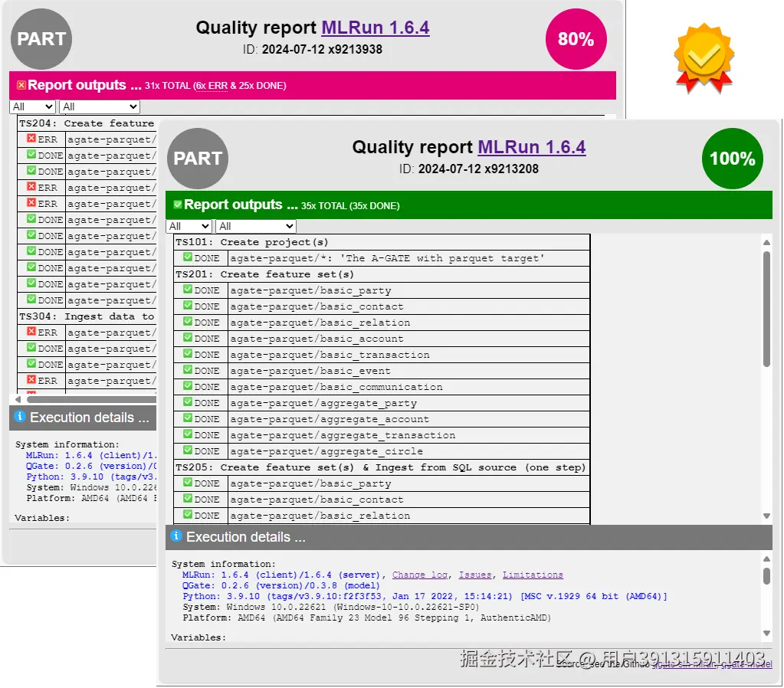The image size is (784, 688).
Task: Select the report ID 2024-07-12 x9213938
Action: pos(322,50)
